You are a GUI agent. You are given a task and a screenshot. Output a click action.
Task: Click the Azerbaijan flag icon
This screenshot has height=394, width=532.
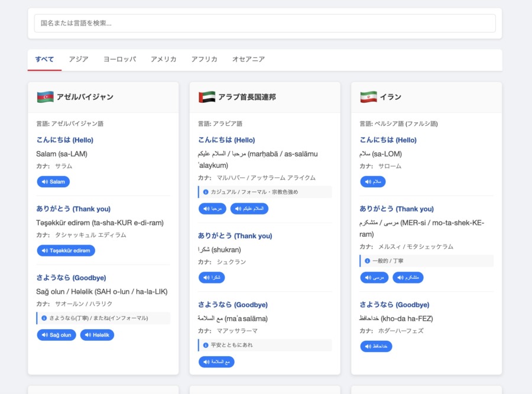click(x=45, y=97)
